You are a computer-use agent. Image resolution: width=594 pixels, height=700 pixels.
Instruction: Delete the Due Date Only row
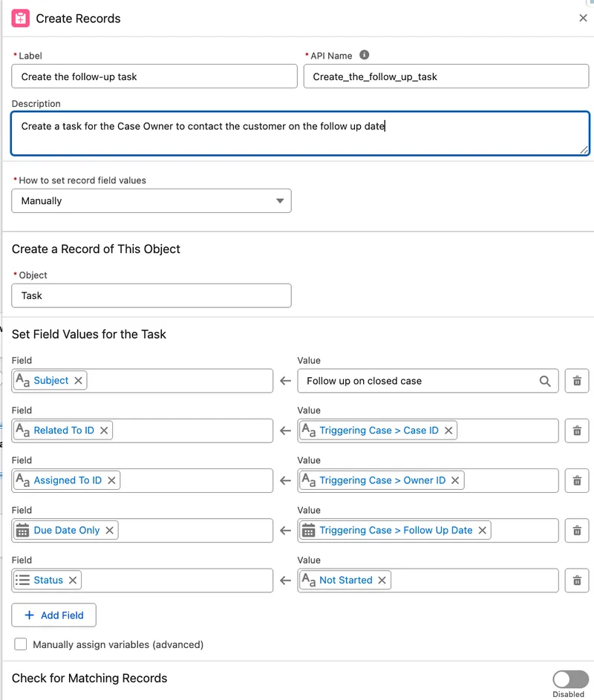(577, 531)
